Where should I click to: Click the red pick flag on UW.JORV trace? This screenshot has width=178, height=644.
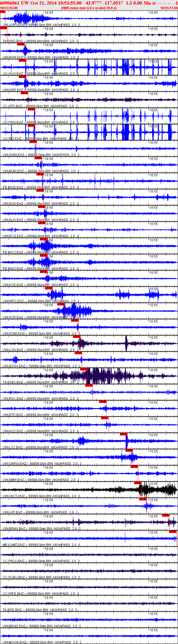[x=2, y=12]
